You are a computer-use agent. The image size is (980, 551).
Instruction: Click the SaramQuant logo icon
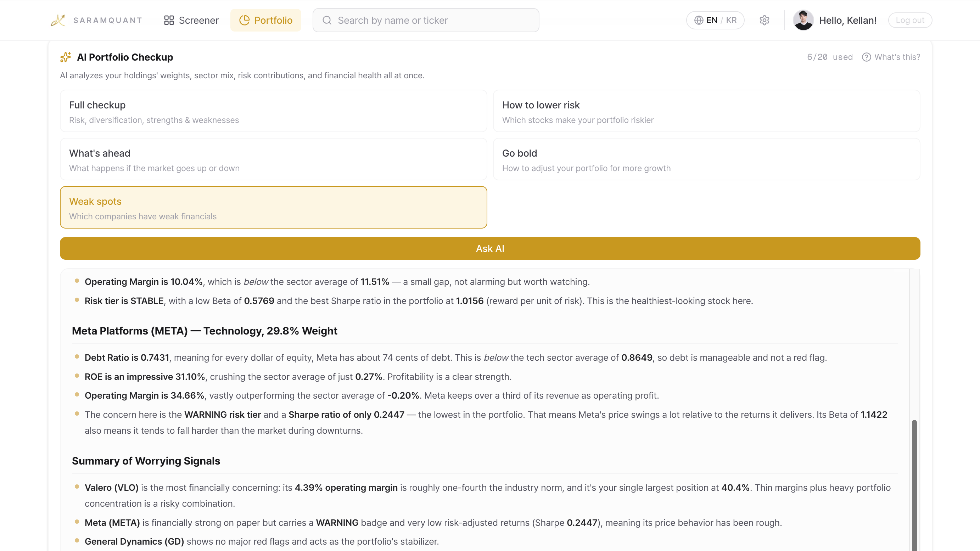coord(58,20)
